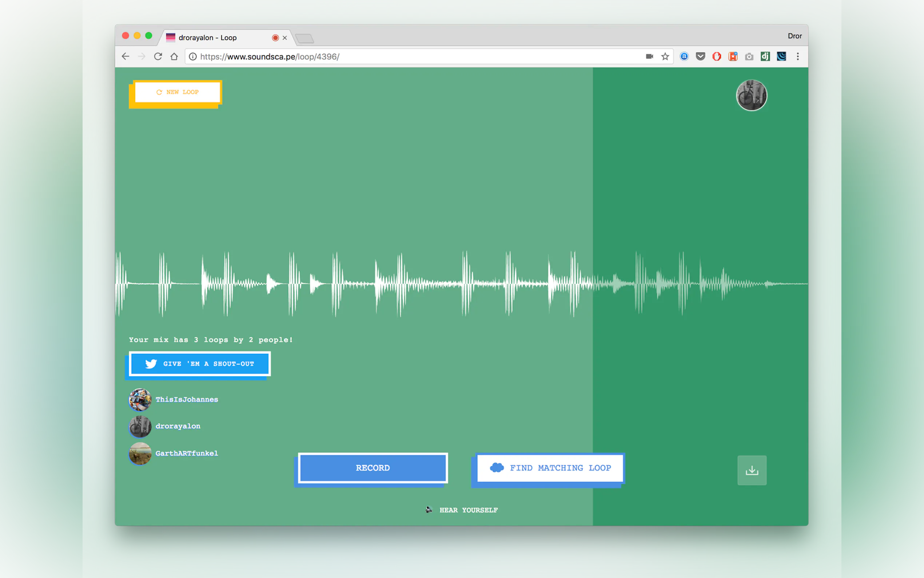Open a new browser tab

[304, 38]
